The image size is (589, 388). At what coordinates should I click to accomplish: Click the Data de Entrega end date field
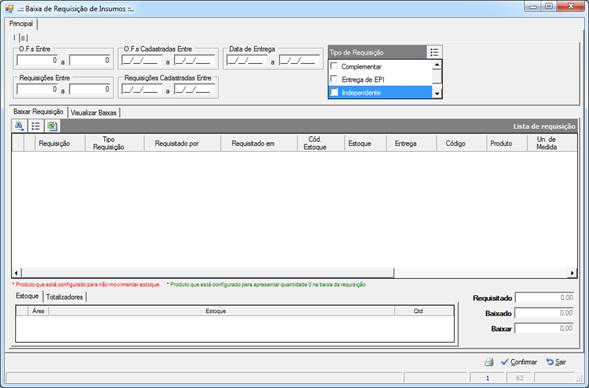299,60
